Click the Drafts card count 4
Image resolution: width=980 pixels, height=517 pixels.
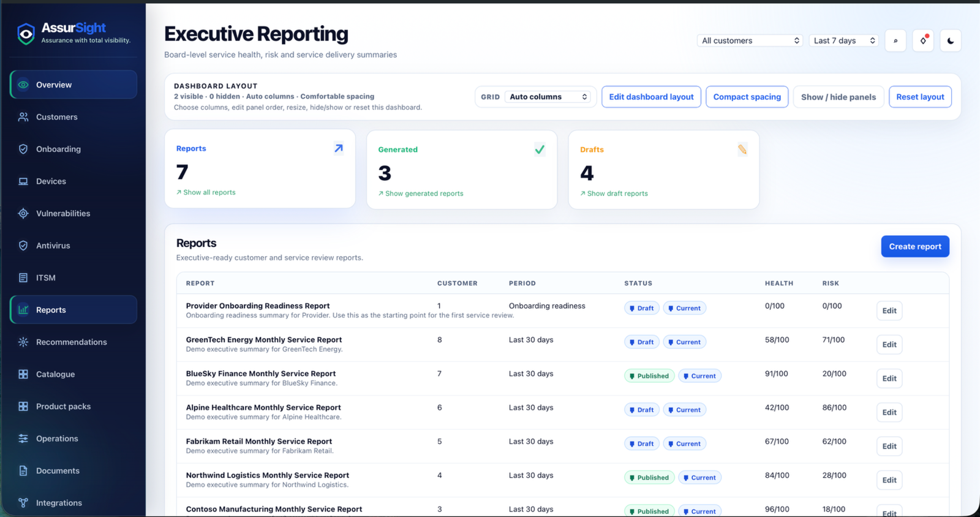[587, 173]
